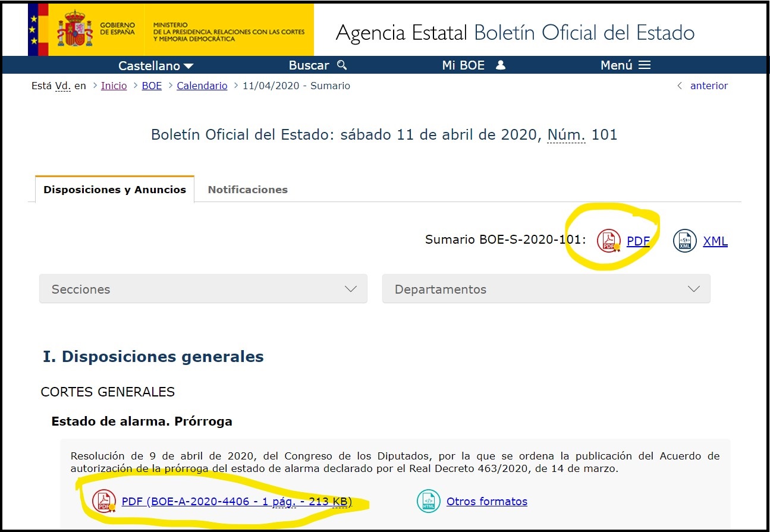Open the Menú navigation item
The image size is (770, 532).
click(626, 65)
